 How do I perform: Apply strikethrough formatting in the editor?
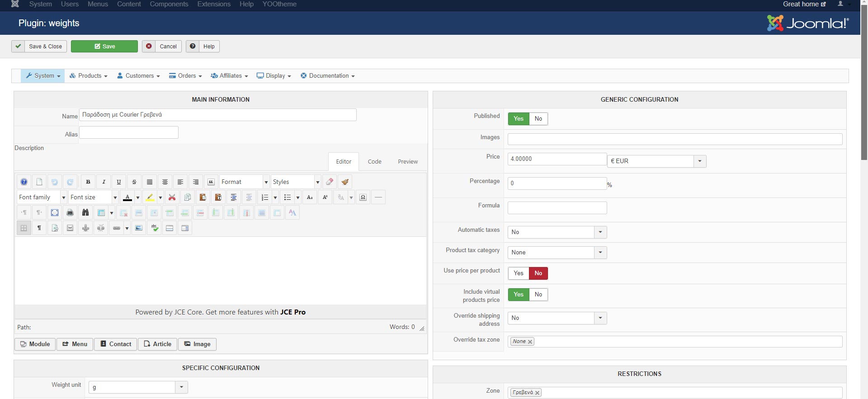tap(134, 182)
